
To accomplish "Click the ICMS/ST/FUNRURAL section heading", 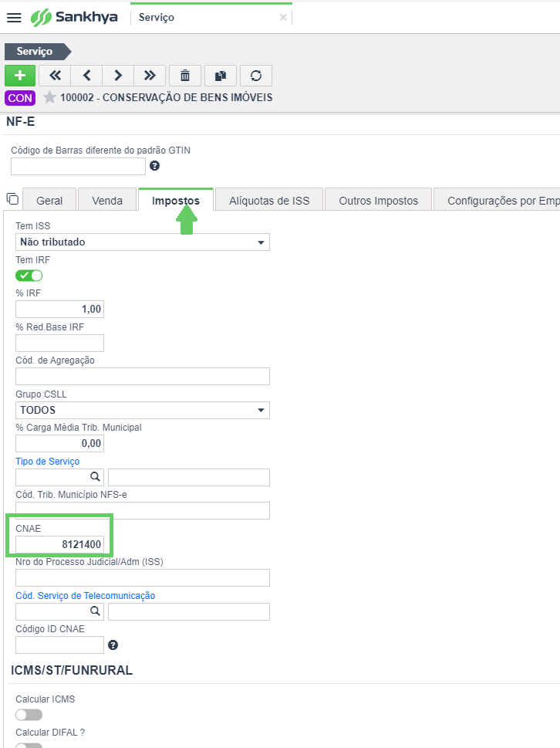I will (72, 670).
